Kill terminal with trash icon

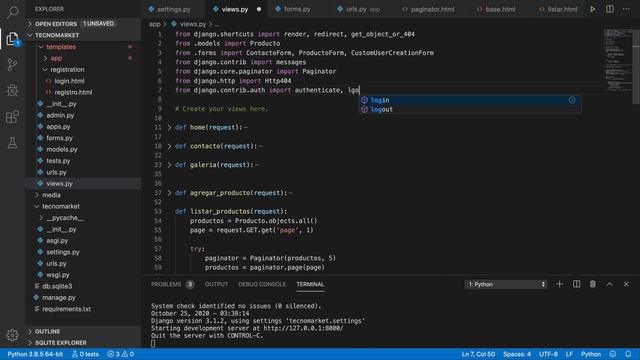[593, 284]
